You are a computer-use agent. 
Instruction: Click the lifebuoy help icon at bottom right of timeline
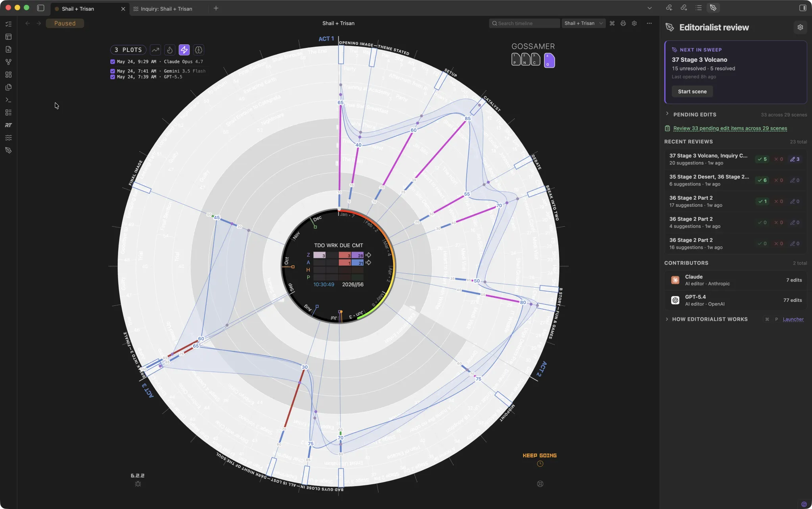(x=540, y=484)
